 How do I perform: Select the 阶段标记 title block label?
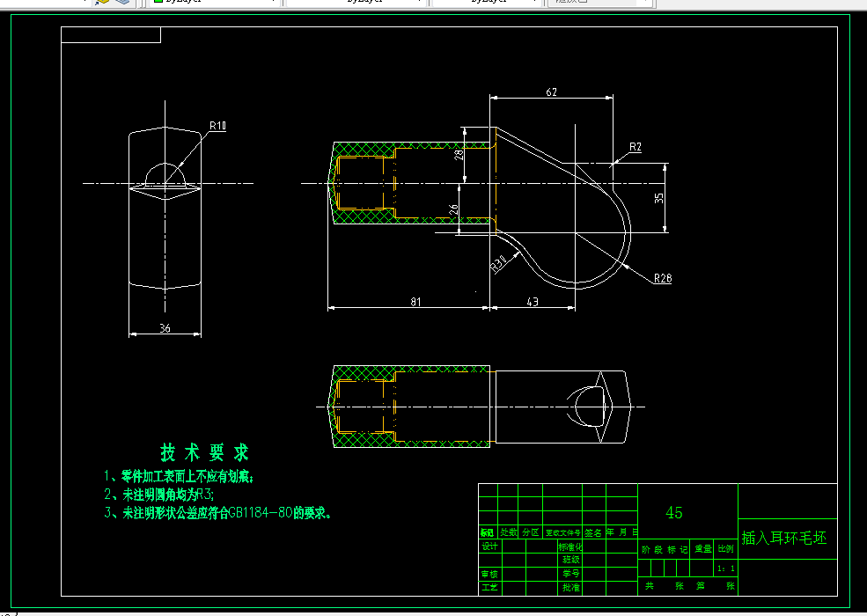point(665,549)
